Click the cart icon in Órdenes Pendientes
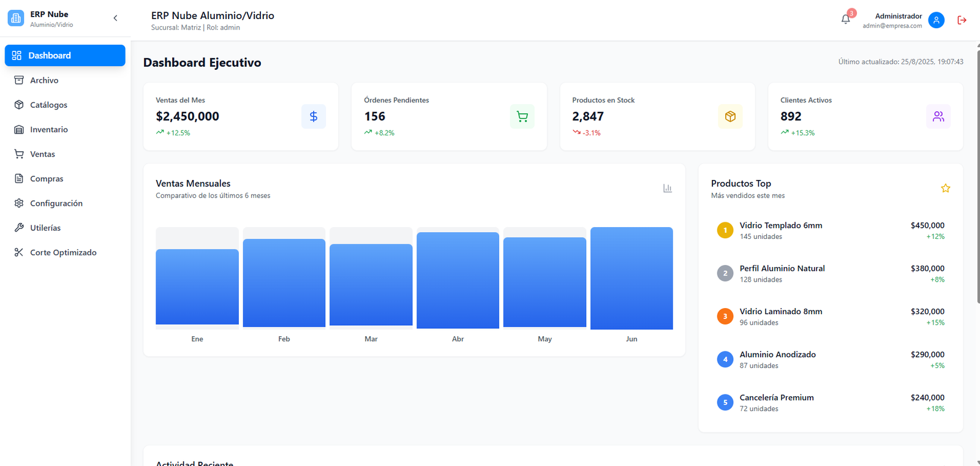This screenshot has width=980, height=466. (522, 116)
